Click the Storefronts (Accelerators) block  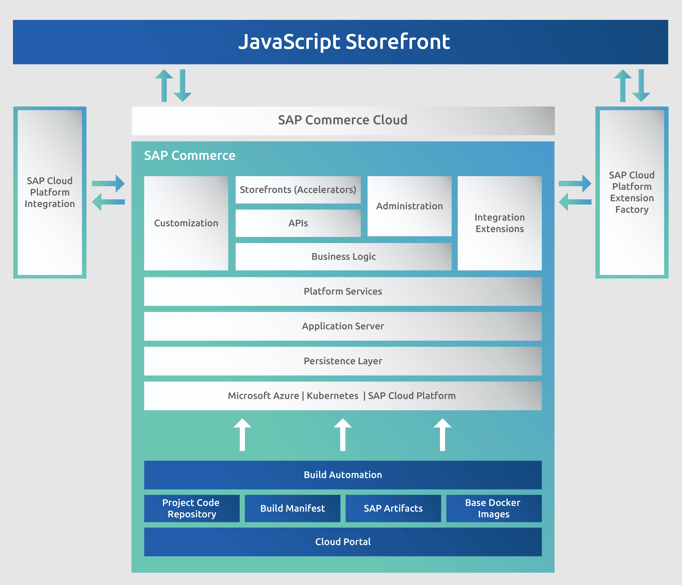298,190
